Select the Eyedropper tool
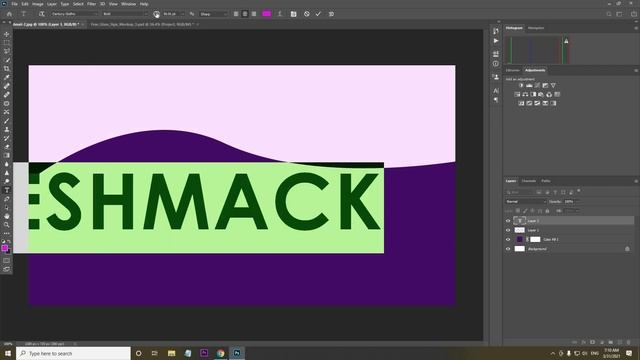Viewport: 640px width, 360px height. click(7, 78)
